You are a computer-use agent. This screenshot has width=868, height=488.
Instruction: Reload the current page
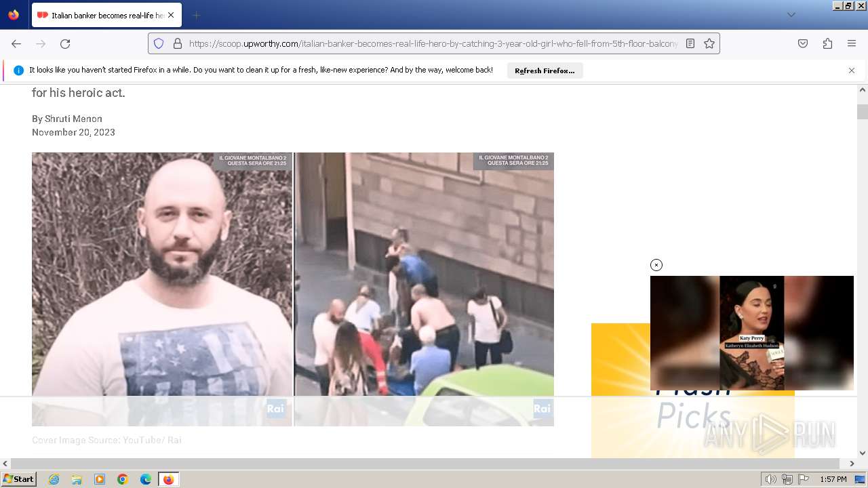65,43
